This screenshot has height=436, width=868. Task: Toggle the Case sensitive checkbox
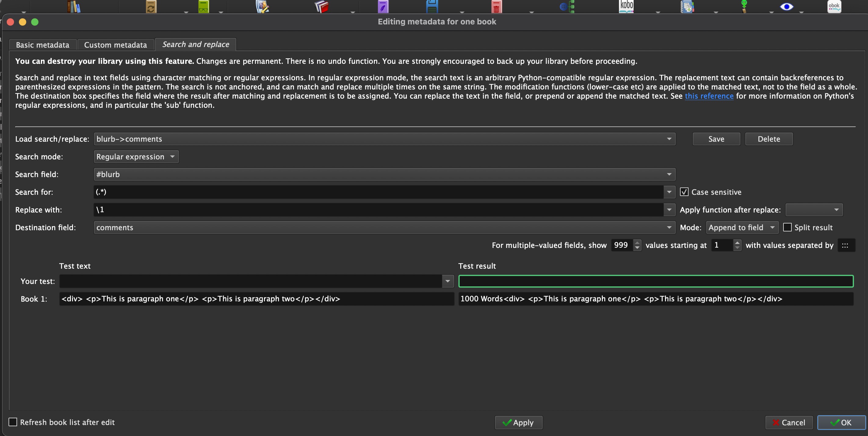(x=684, y=192)
